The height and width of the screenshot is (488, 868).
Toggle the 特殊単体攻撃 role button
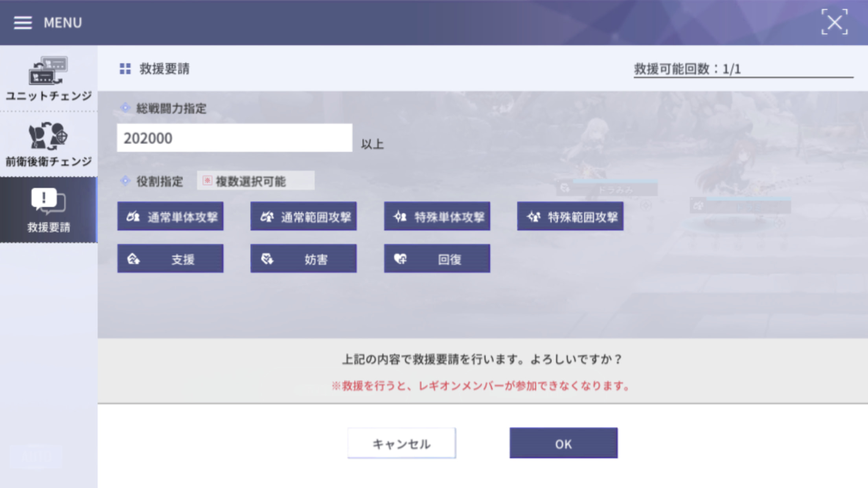437,216
